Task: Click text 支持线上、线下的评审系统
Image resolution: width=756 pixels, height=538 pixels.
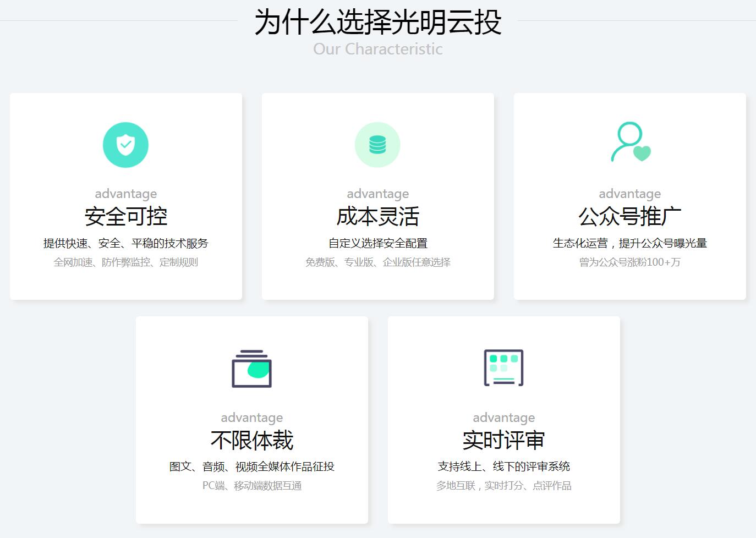Action: [504, 466]
